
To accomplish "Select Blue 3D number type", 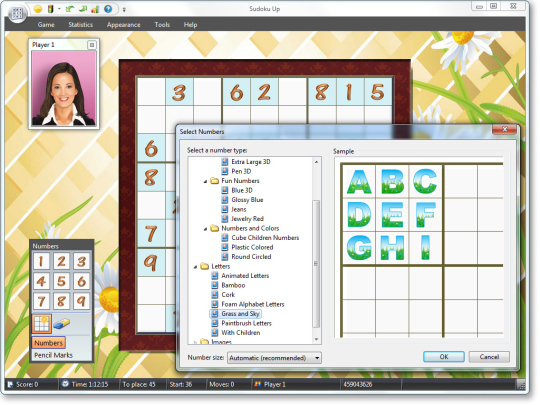I will [x=242, y=190].
